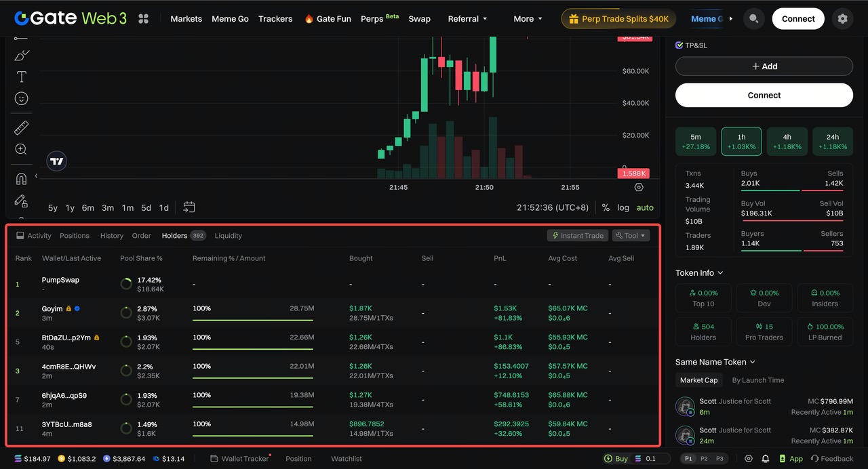Open the apps grid menu icon

[143, 19]
